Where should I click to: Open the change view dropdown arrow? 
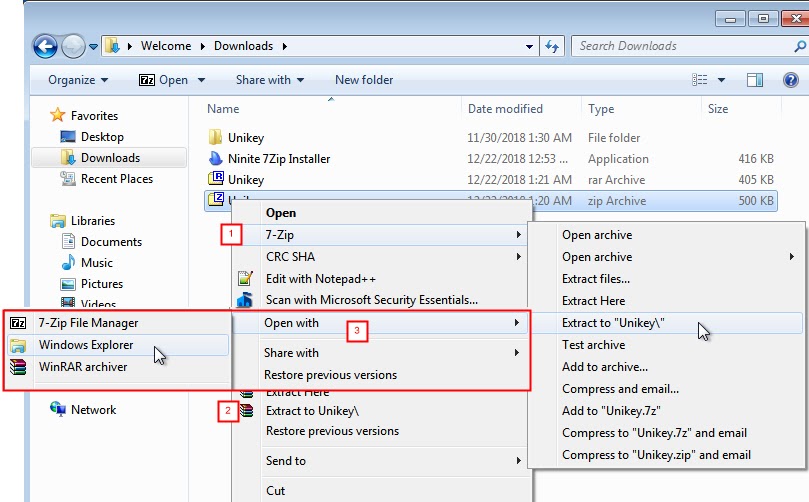724,80
